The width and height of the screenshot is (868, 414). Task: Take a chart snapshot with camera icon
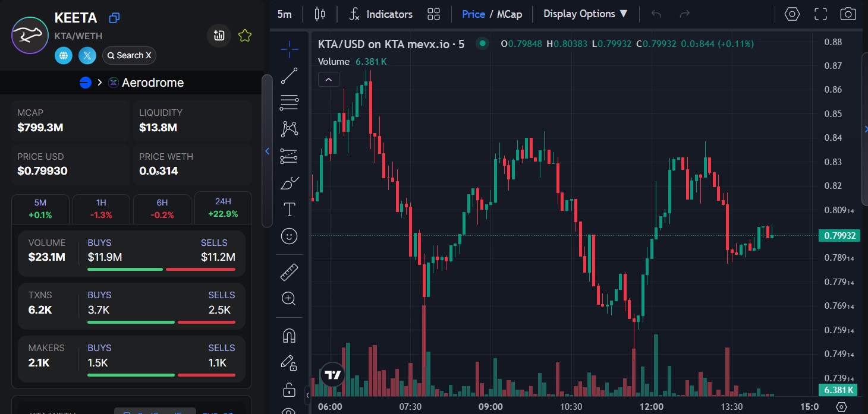[x=848, y=14]
